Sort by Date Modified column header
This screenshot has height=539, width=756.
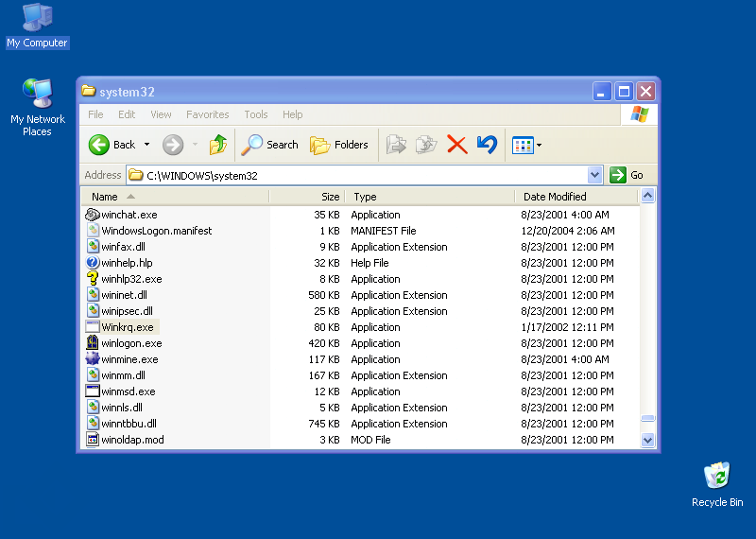(576, 197)
